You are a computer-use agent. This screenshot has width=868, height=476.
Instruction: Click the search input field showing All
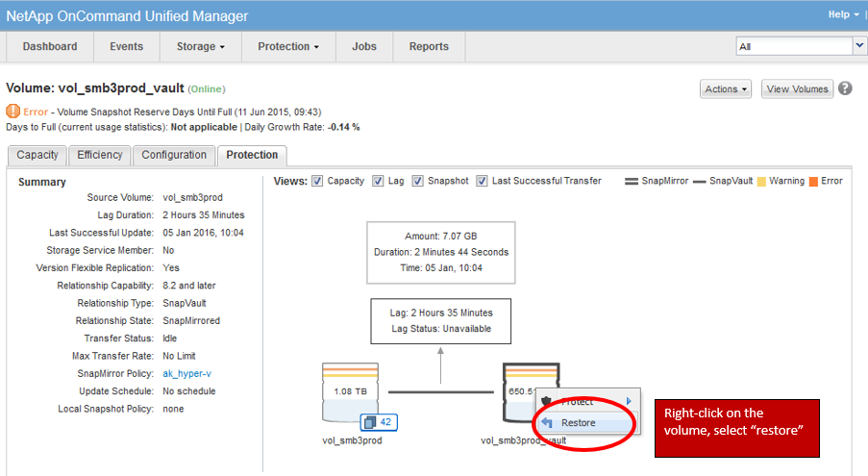point(794,46)
